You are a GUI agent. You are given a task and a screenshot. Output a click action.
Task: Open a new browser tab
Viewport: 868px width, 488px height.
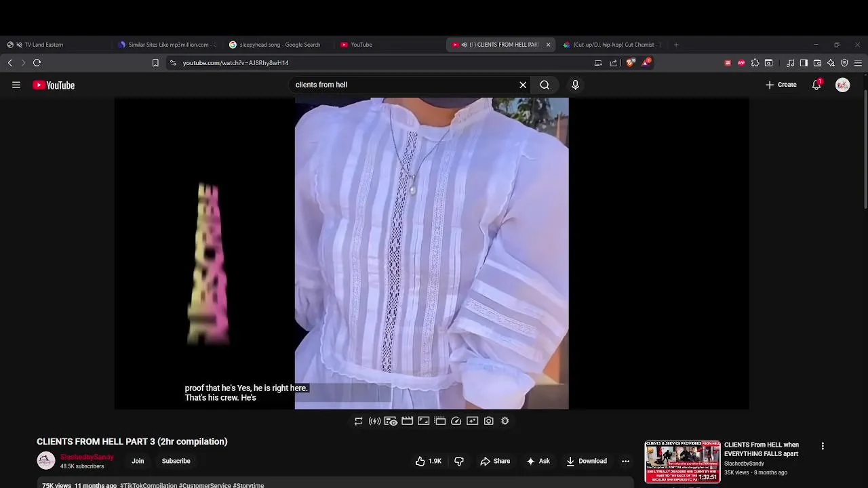click(x=676, y=45)
